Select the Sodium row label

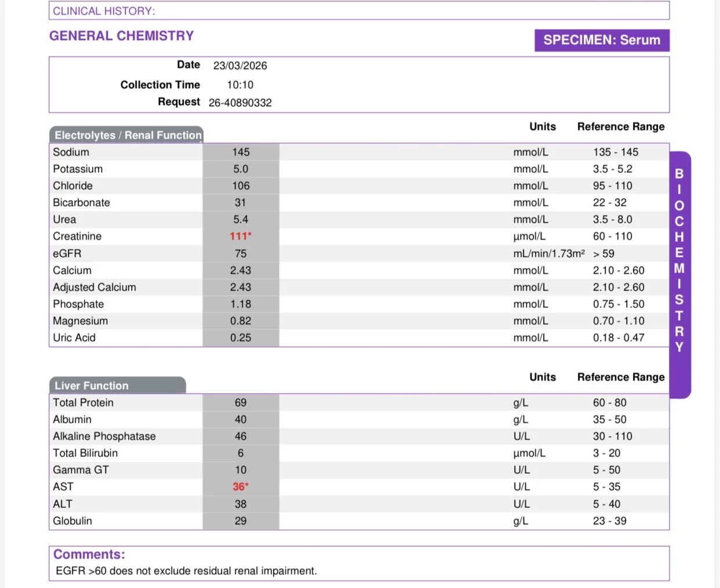pyautogui.click(x=71, y=152)
